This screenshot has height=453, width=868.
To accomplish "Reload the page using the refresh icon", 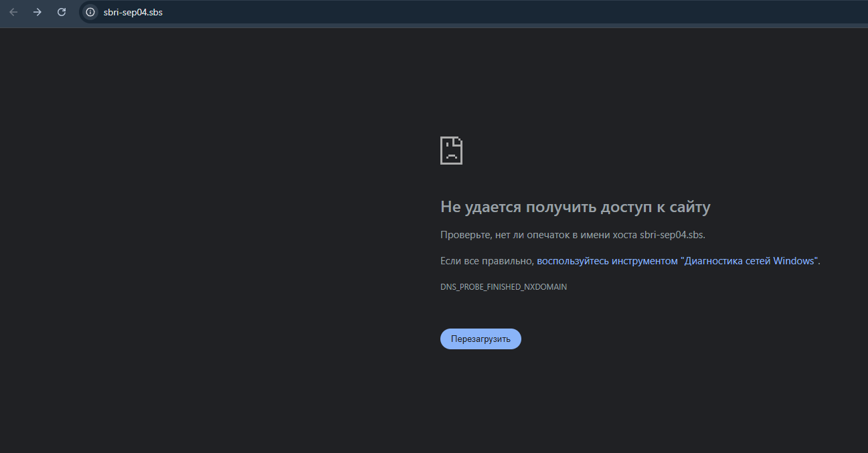I will 62,12.
